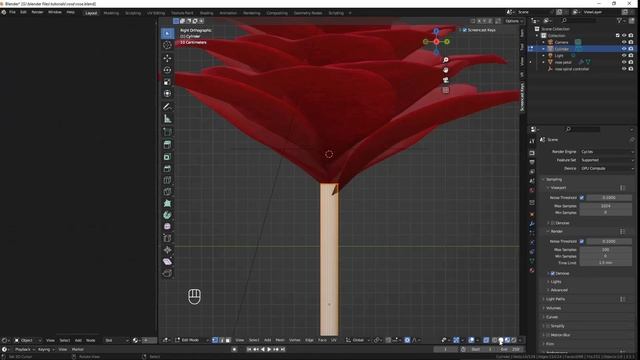Image resolution: width=640 pixels, height=360 pixels.
Task: Select the Add Cube tool
Action: 167,132
